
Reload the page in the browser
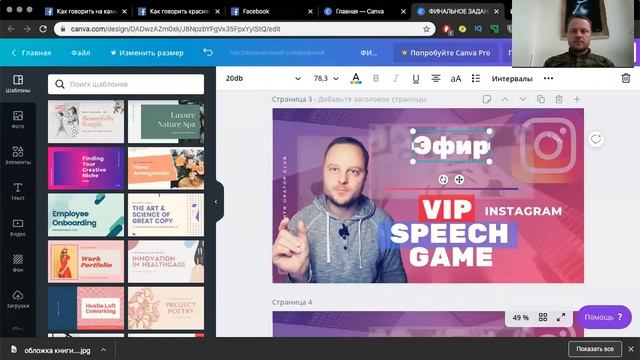click(43, 29)
